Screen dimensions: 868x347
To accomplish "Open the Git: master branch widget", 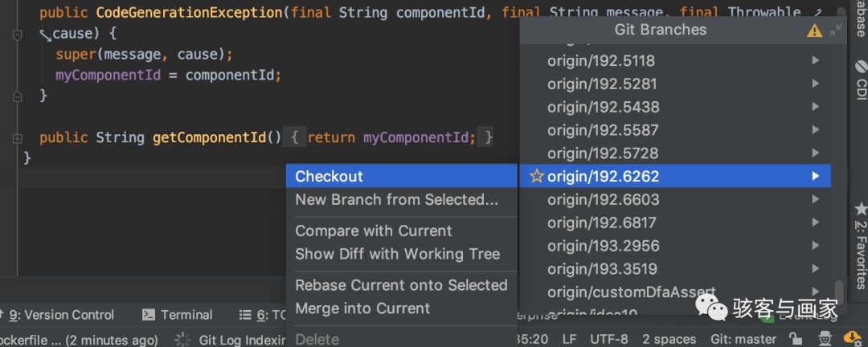I will (743, 339).
